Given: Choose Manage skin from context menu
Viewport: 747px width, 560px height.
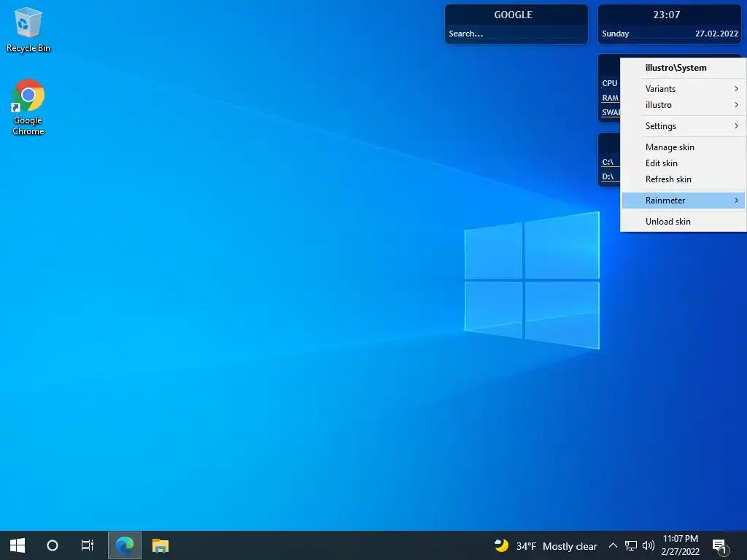Looking at the screenshot, I should [x=683, y=147].
